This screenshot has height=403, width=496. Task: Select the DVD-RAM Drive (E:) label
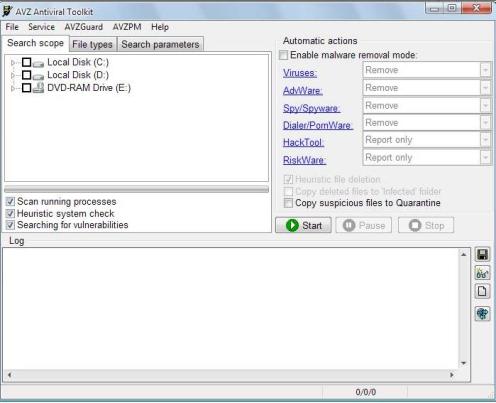(x=89, y=88)
